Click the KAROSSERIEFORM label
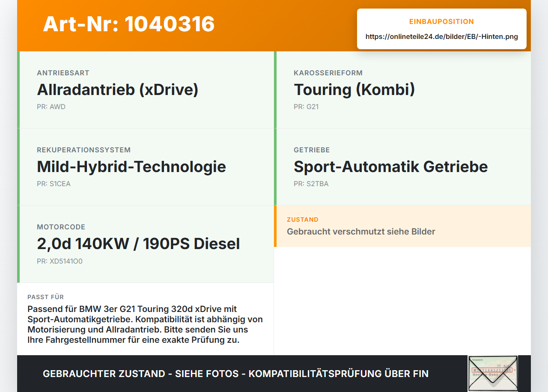This screenshot has height=392, width=548. coord(328,73)
